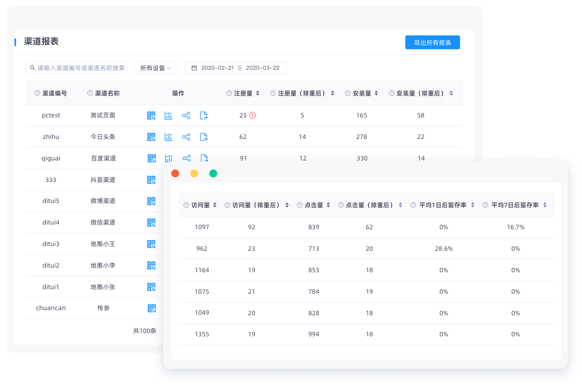Select channel name 抖音渠道
This screenshot has width=582, height=392.
pyautogui.click(x=103, y=180)
